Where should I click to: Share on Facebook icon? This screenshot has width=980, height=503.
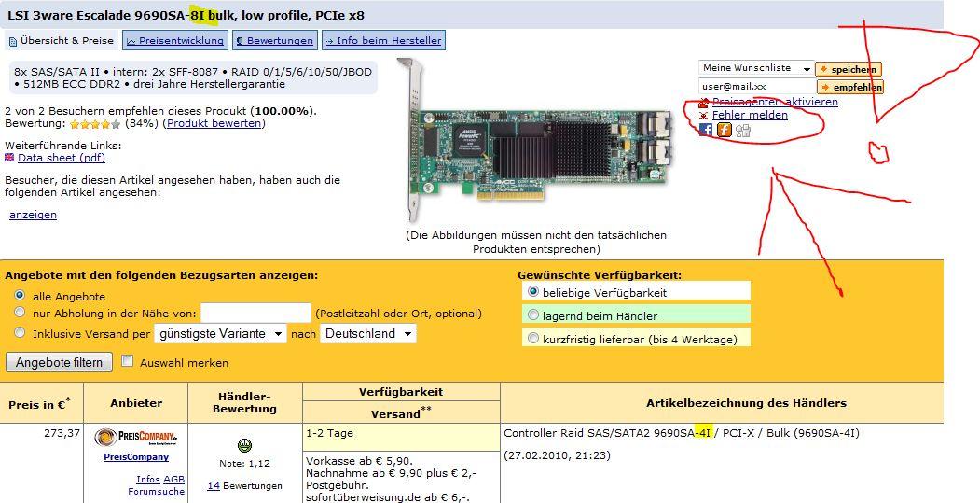pos(706,130)
